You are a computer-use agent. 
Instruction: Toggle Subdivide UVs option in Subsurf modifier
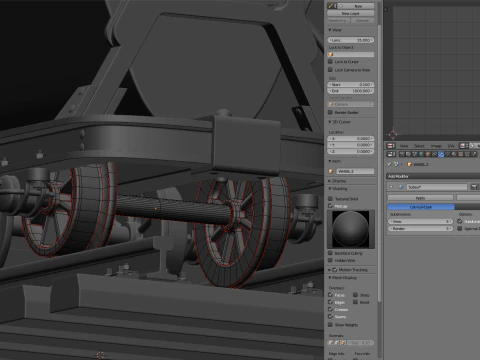tap(460, 221)
